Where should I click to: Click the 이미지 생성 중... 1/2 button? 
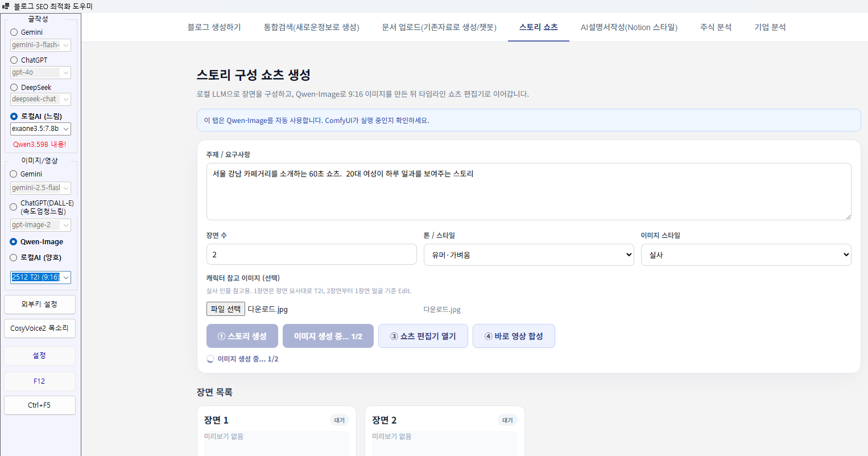pos(328,336)
